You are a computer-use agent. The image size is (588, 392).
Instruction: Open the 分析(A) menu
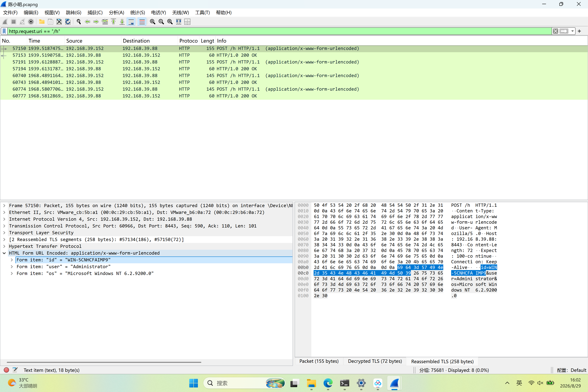[x=116, y=12]
